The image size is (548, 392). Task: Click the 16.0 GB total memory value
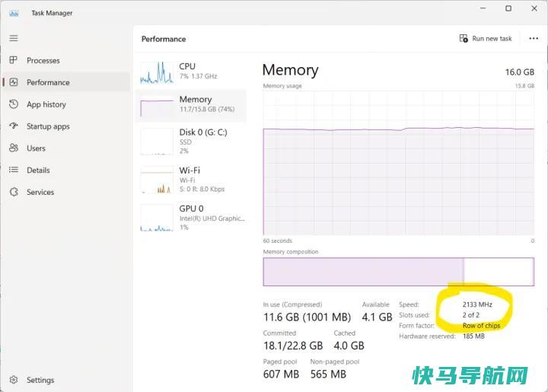519,72
